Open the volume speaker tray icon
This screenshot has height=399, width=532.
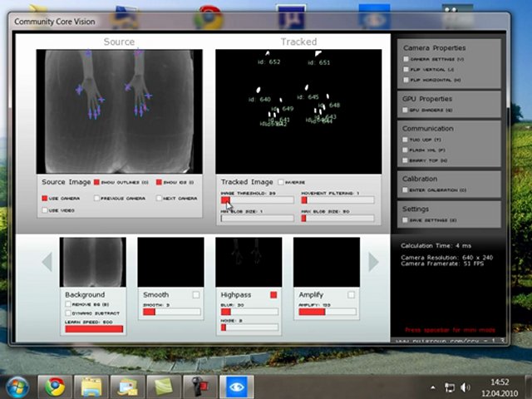(x=465, y=387)
